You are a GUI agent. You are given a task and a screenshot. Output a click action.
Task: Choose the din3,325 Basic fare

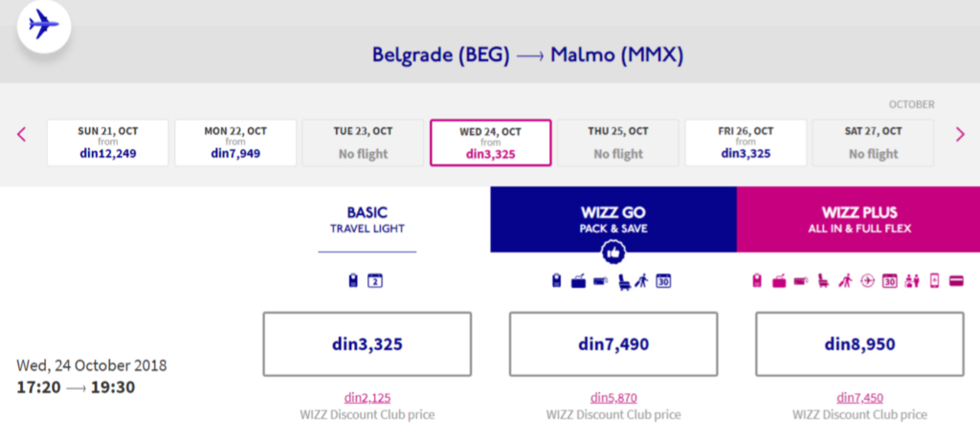point(367,344)
